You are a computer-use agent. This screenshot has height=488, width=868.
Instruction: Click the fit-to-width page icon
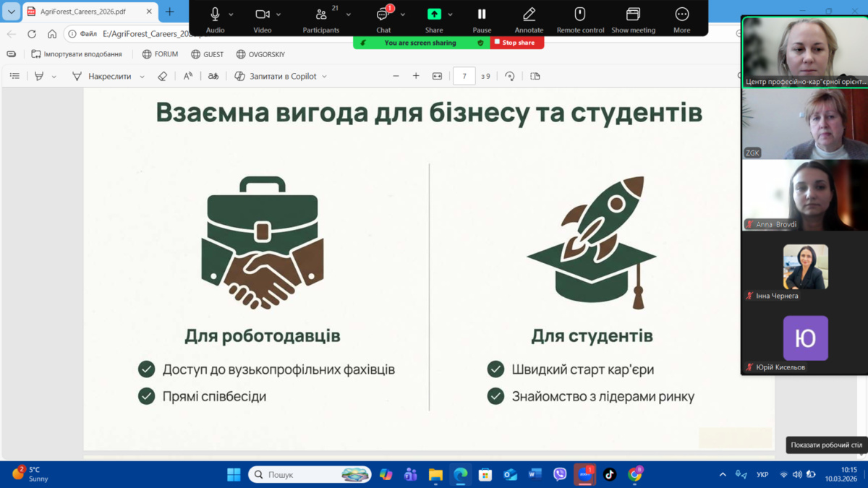tap(437, 76)
